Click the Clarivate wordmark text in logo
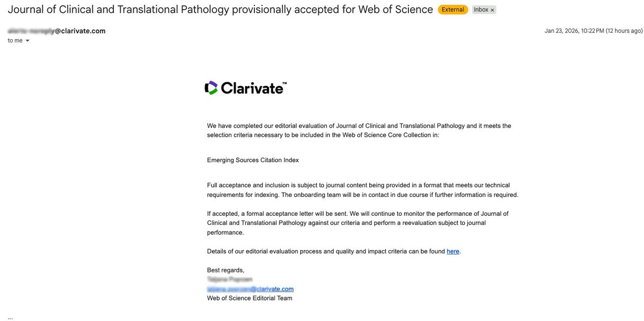644x321 pixels. (253, 88)
